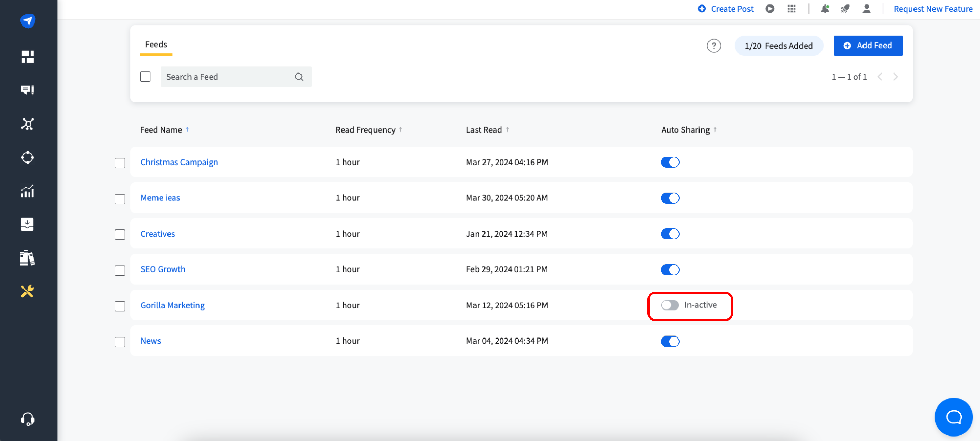Open the inbox download icon in sidebar
The image size is (980, 441).
coord(27,224)
